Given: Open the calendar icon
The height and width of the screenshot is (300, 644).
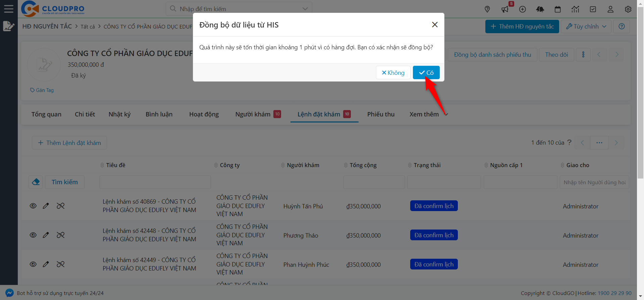Looking at the screenshot, I should [x=558, y=9].
